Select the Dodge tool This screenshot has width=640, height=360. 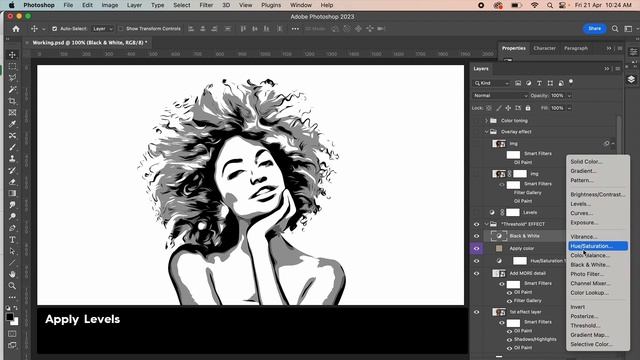pyautogui.click(x=12, y=216)
